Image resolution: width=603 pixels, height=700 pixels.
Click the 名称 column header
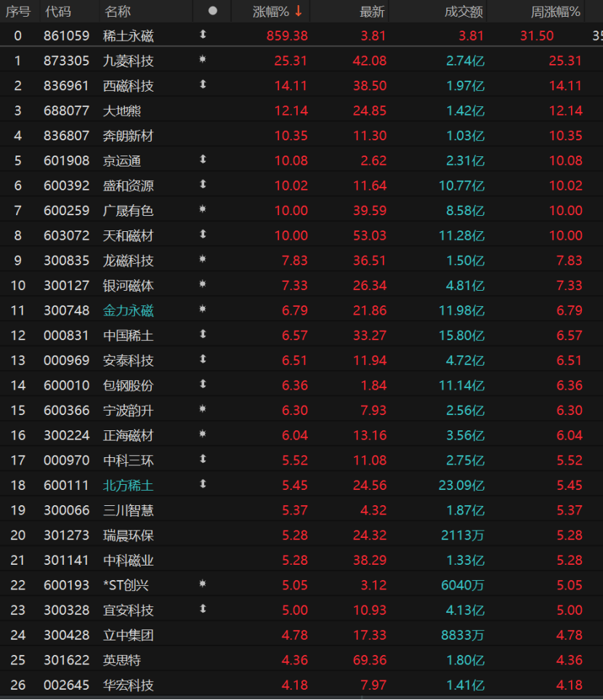click(x=118, y=12)
